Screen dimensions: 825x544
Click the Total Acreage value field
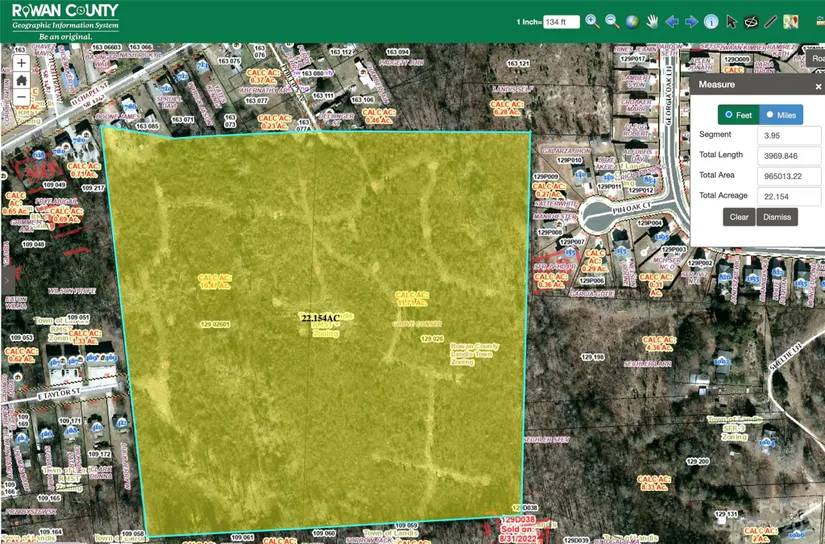(x=790, y=197)
